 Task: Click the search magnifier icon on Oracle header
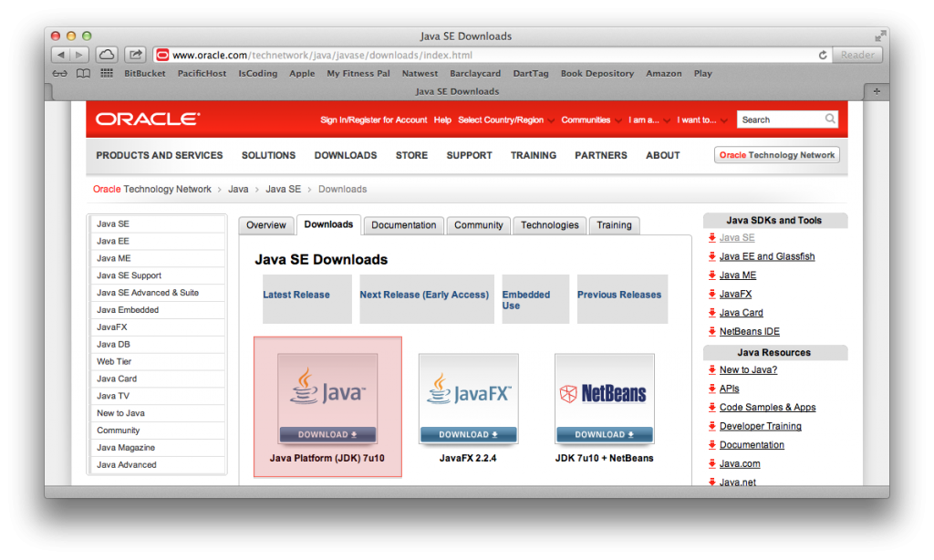tap(830, 119)
